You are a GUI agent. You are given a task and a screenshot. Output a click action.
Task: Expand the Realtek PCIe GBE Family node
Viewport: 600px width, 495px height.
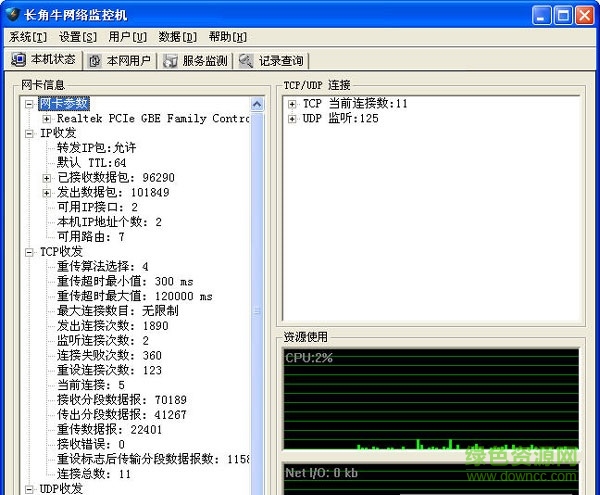pyautogui.click(x=47, y=119)
